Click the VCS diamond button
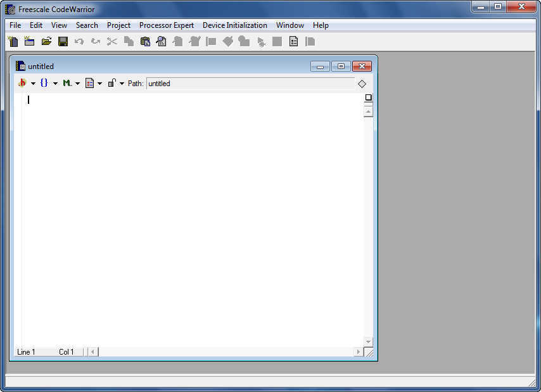 (362, 83)
